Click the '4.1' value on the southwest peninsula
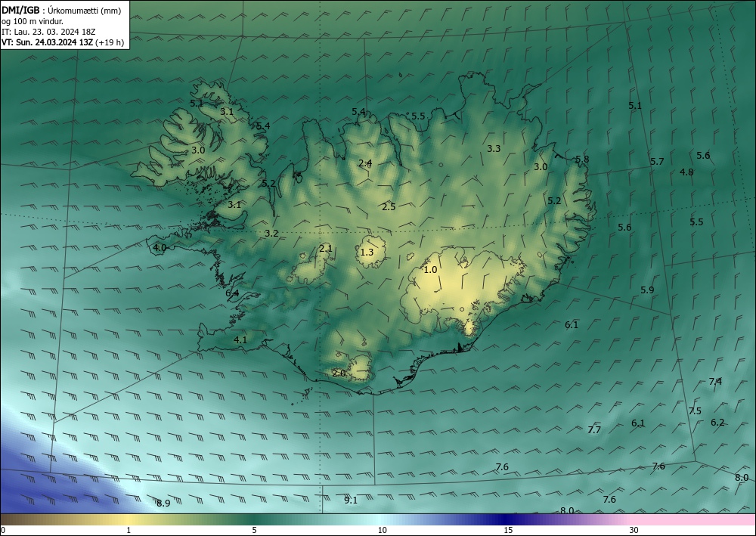 point(240,339)
